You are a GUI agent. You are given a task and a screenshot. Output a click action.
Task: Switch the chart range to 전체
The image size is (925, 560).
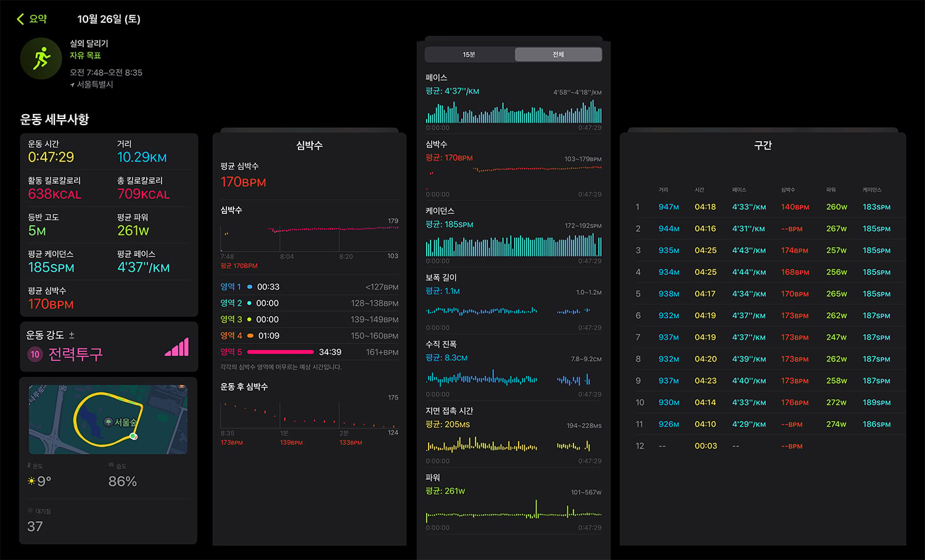click(x=558, y=54)
